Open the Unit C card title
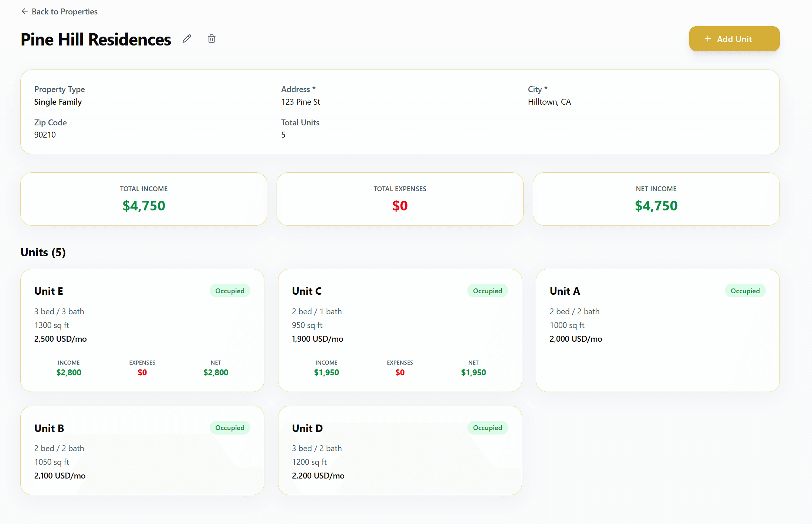This screenshot has width=812, height=524. (x=307, y=291)
